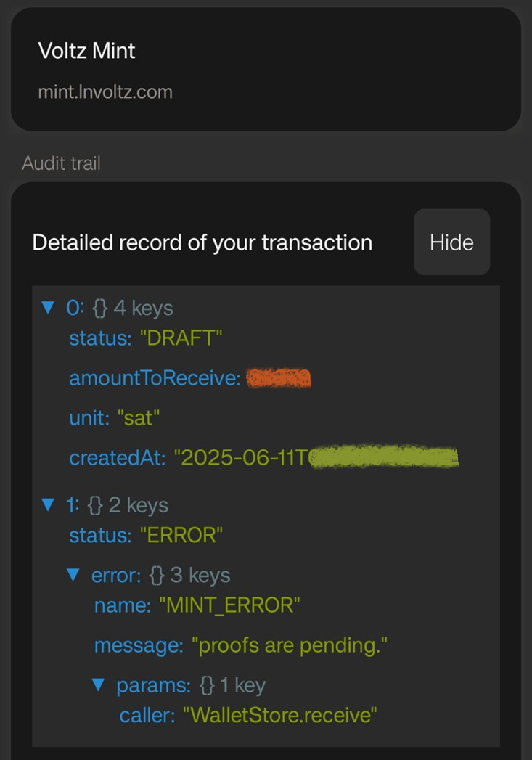Select the redacted amountToReceive value
532x760 pixels.
[x=279, y=378]
